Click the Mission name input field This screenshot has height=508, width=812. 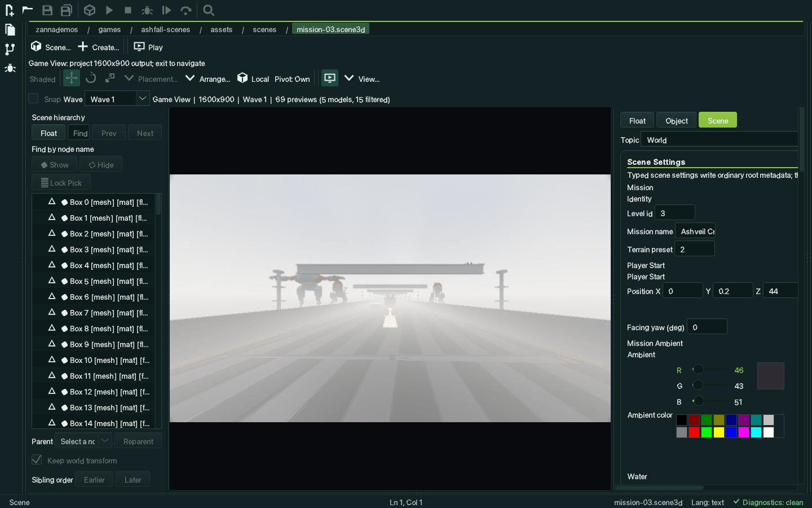point(695,231)
